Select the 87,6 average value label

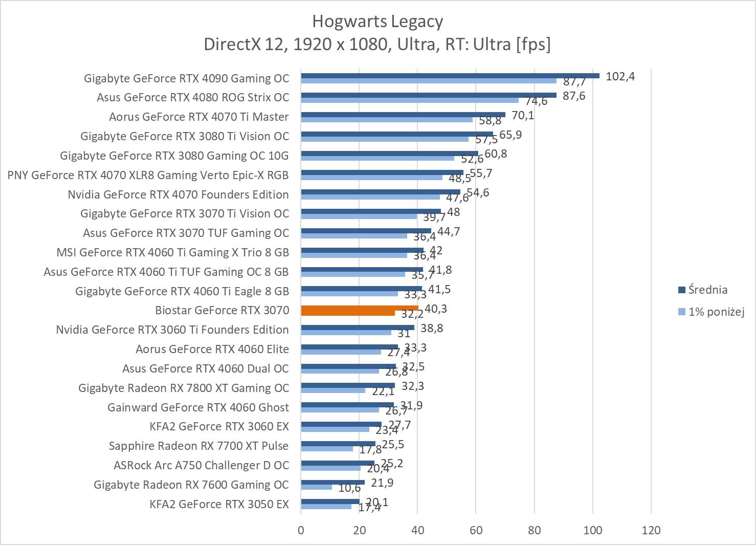[573, 96]
